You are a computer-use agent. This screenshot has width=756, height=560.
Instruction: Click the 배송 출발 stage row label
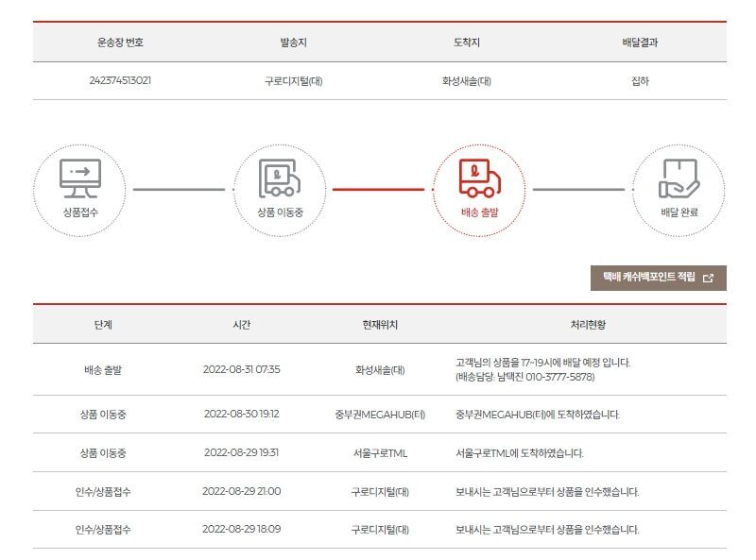click(103, 369)
